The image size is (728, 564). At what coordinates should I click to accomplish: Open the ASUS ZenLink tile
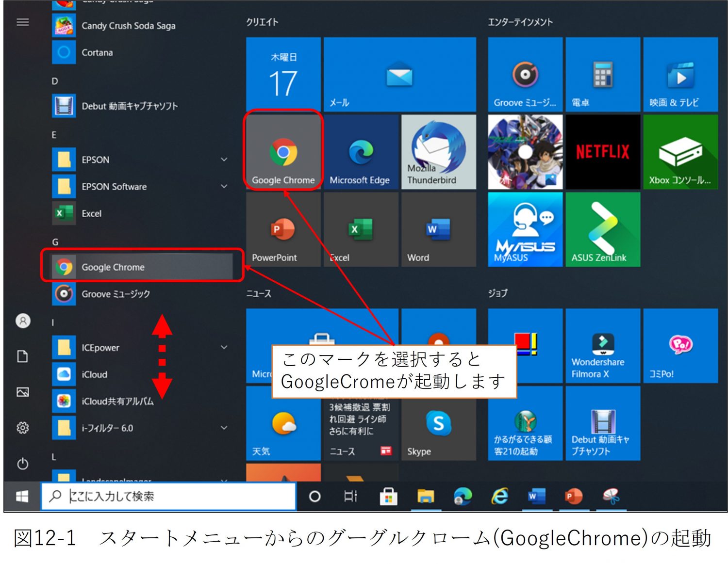tap(603, 229)
